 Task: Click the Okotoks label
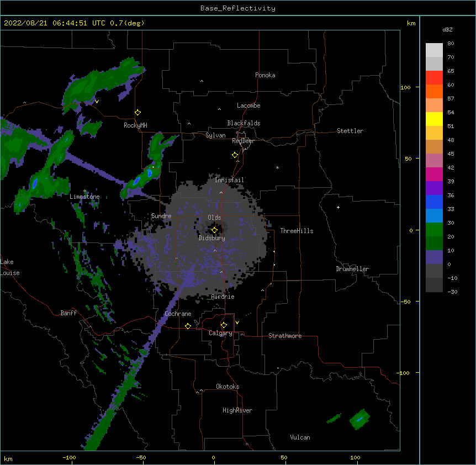228,387
